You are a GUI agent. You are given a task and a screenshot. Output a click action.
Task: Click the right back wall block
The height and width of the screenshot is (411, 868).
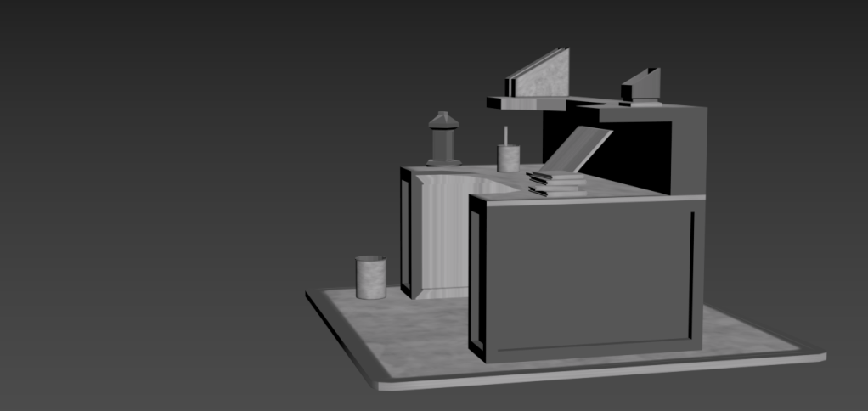(689, 151)
